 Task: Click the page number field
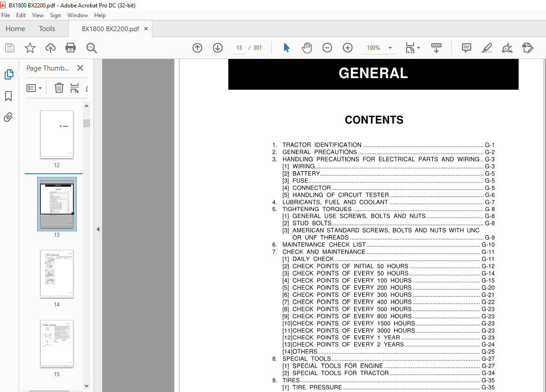tap(239, 48)
